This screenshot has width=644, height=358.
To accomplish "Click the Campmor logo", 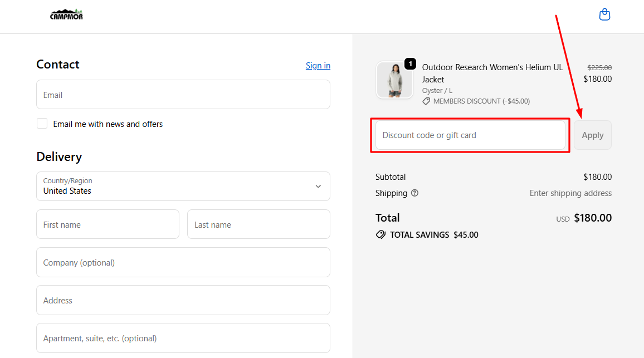I will pos(66,15).
